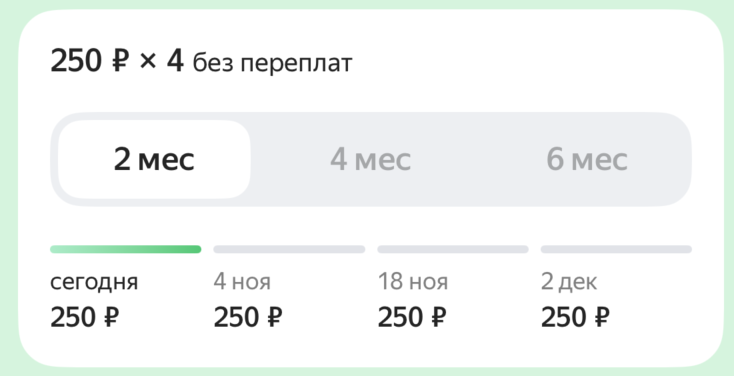The image size is (734, 376).
Task: Click gray track between 4 мес and 6 мес
Action: click(x=478, y=160)
